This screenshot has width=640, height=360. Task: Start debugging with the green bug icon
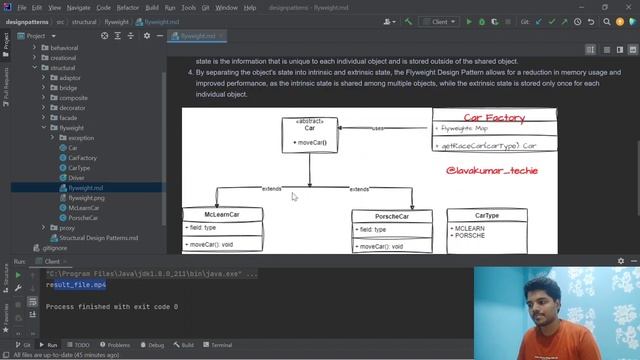(x=482, y=22)
